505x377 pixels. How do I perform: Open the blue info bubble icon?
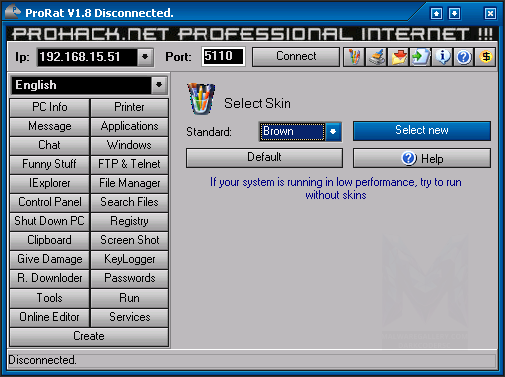point(442,57)
